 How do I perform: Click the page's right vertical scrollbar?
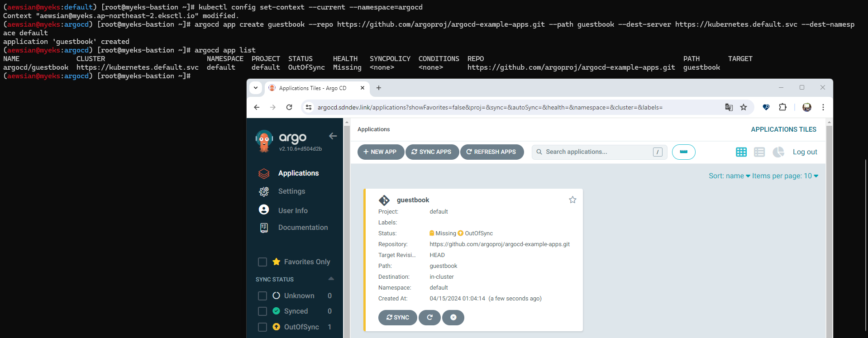[829, 231]
